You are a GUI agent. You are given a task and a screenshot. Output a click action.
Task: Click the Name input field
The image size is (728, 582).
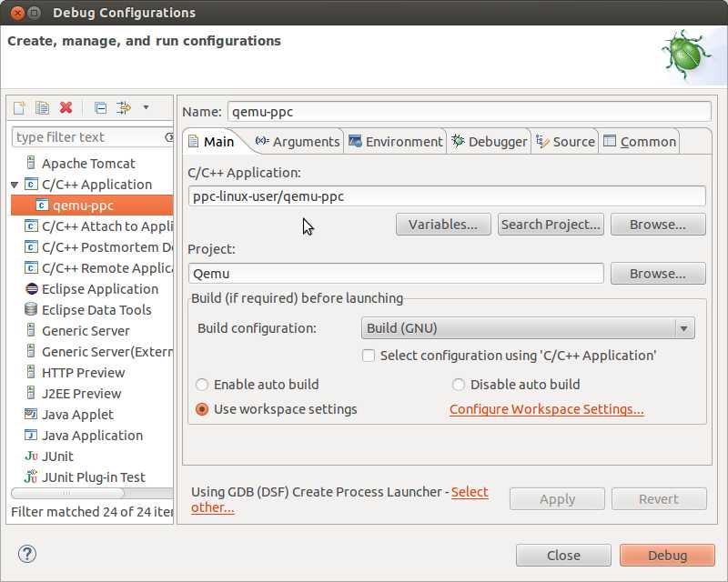point(469,112)
